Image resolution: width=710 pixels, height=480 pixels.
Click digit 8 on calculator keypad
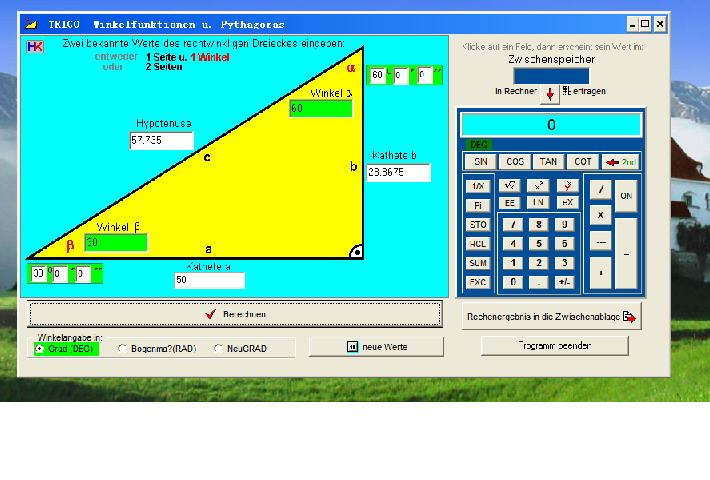538,224
